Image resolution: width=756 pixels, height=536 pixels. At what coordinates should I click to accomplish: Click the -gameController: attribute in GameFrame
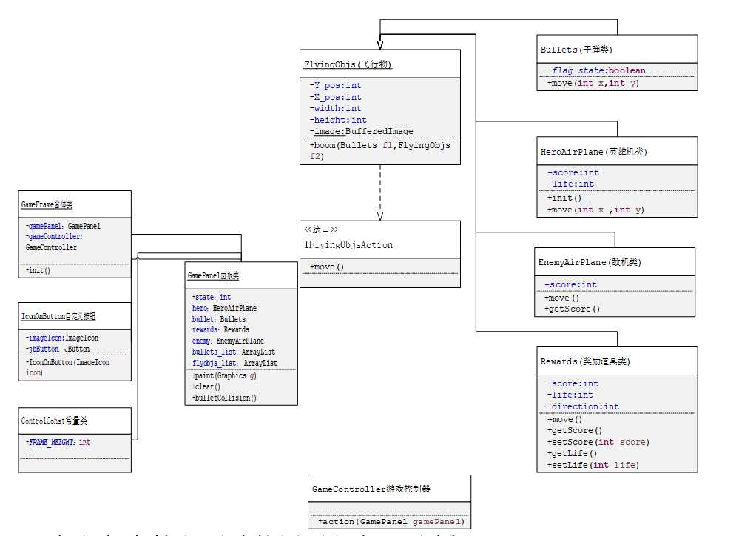pyautogui.click(x=53, y=236)
